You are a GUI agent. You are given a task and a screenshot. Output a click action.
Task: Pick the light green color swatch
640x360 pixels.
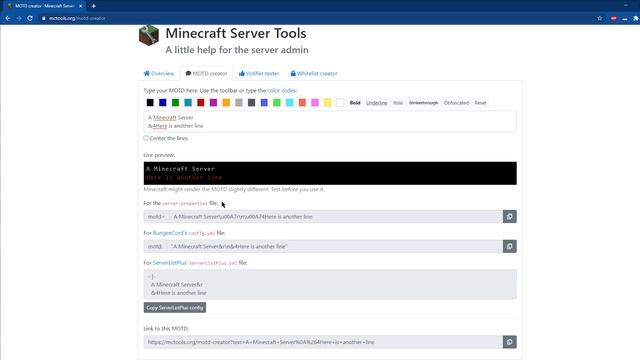tap(277, 103)
